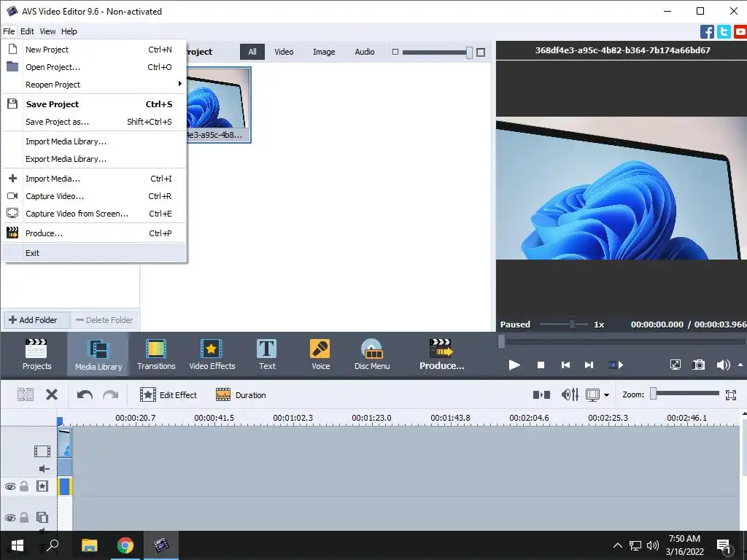This screenshot has width=747, height=560.
Task: Click the storyboard view monitor icon
Action: tap(592, 394)
